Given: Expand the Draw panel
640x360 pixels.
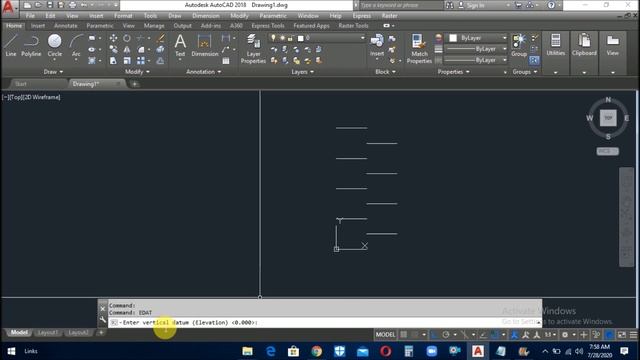Looking at the screenshot, I should pyautogui.click(x=53, y=72).
